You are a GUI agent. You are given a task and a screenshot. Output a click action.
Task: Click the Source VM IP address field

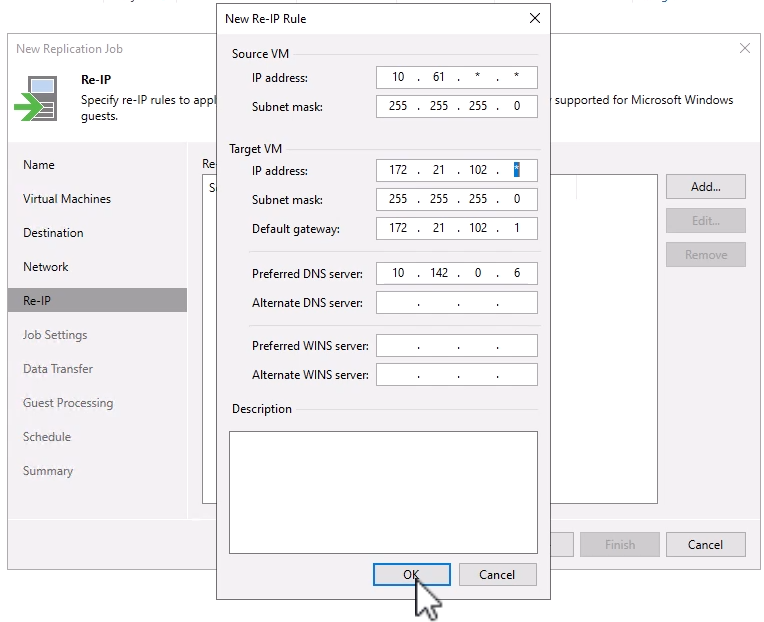coord(457,78)
